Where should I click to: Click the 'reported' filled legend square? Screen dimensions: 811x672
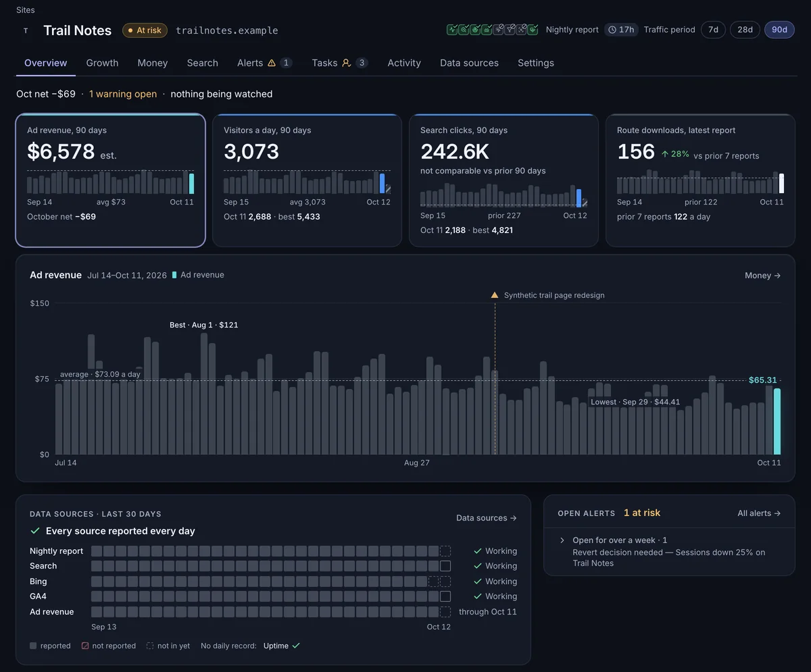click(33, 646)
